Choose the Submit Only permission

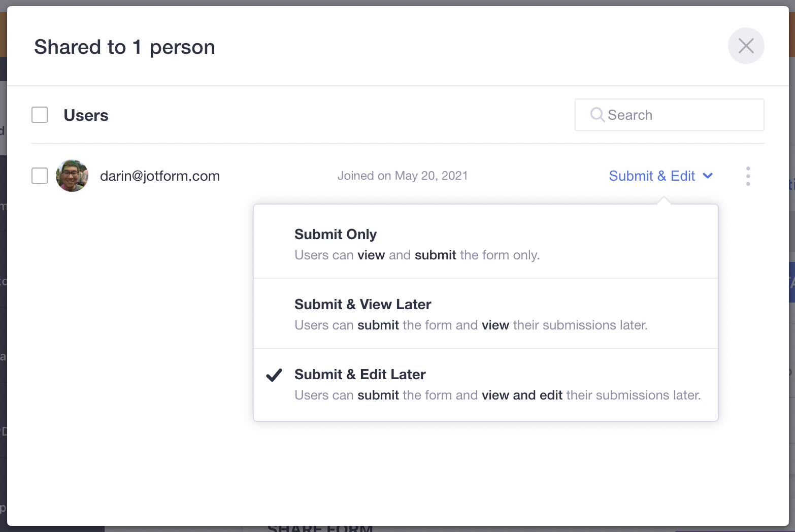coord(336,234)
